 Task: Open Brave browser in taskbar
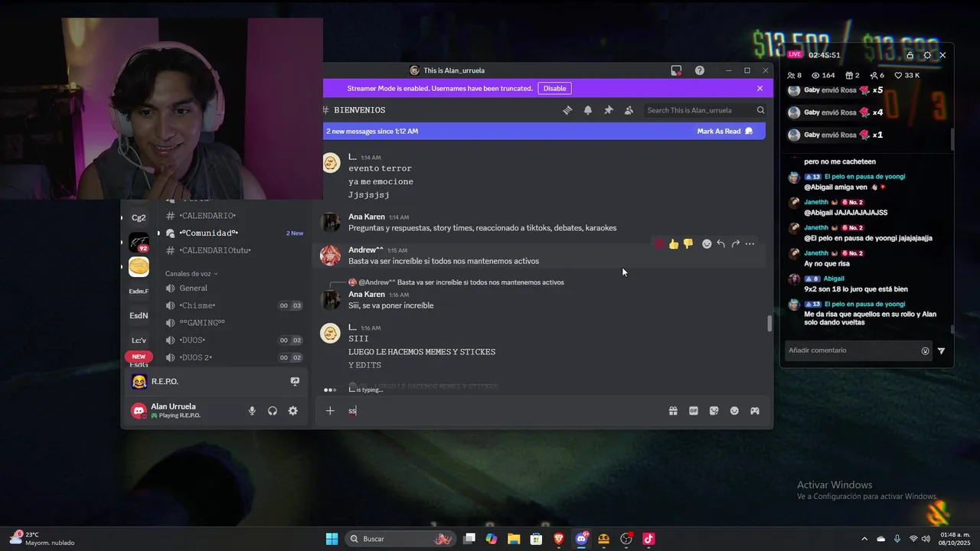click(x=558, y=539)
